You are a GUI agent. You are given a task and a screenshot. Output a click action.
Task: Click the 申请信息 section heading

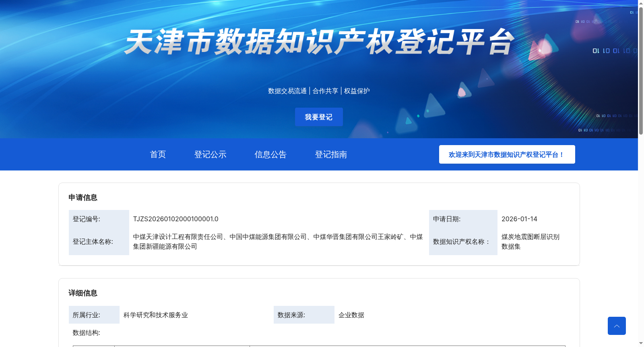click(83, 197)
